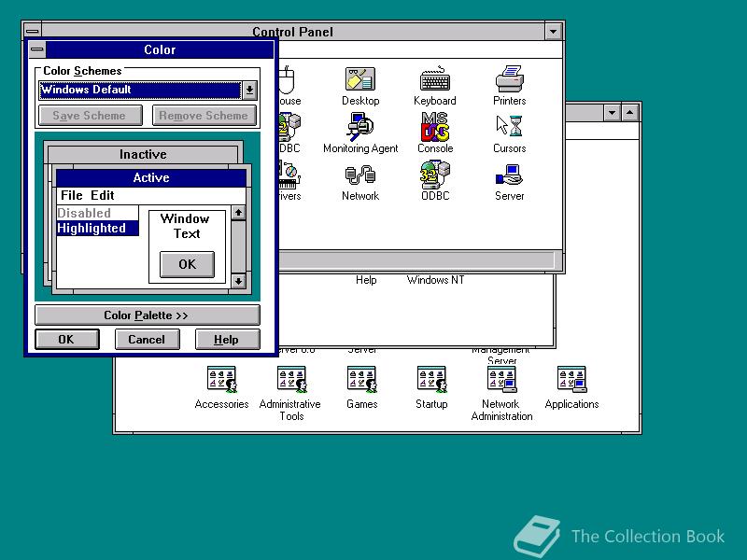Expand the Color Schemes dropdown arrow
The image size is (747, 560).
click(249, 90)
